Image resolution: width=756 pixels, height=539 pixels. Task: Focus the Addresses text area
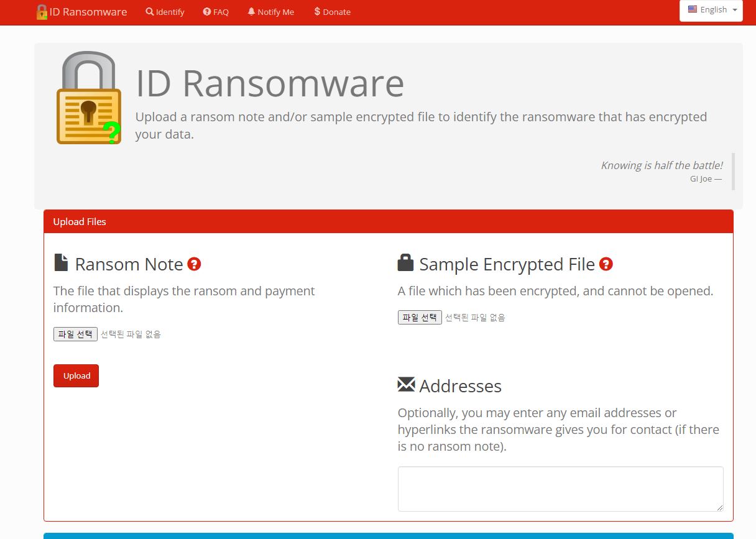click(x=561, y=489)
